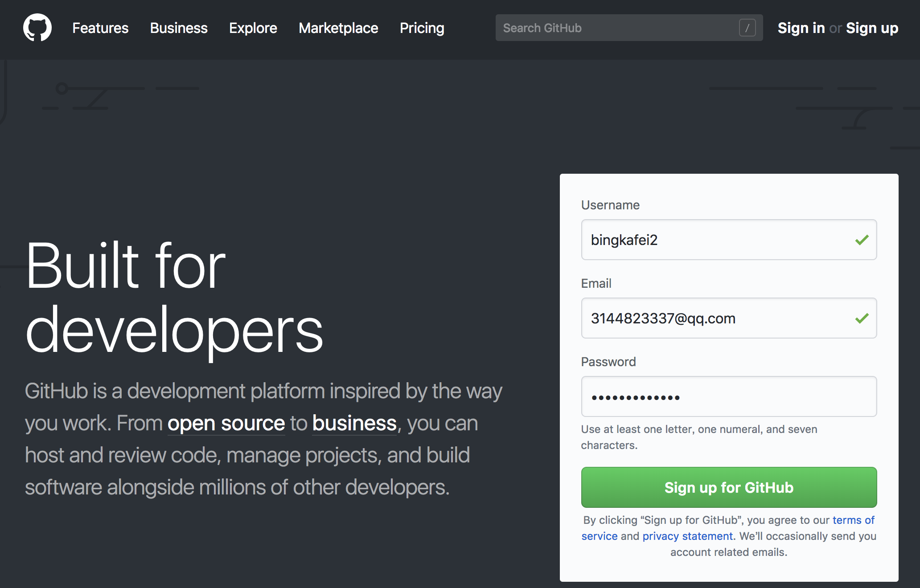Click the green checkmark beside email
920x588 pixels.
(x=862, y=318)
